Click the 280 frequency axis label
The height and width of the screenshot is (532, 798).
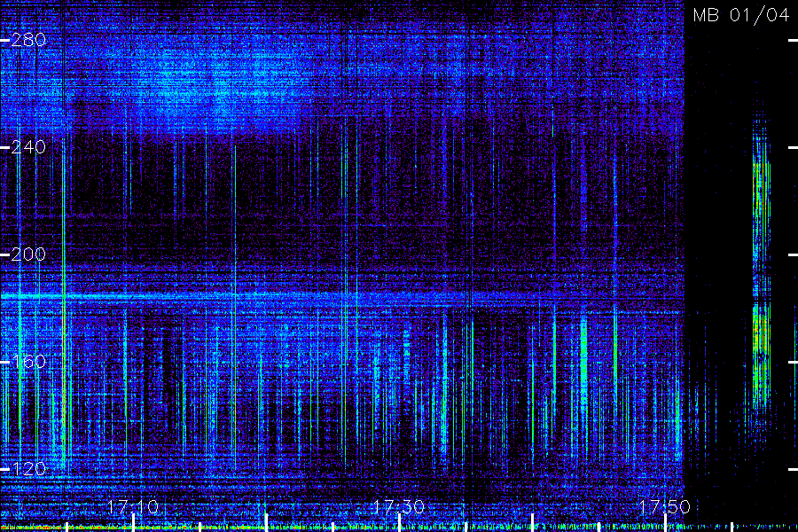tap(28, 40)
